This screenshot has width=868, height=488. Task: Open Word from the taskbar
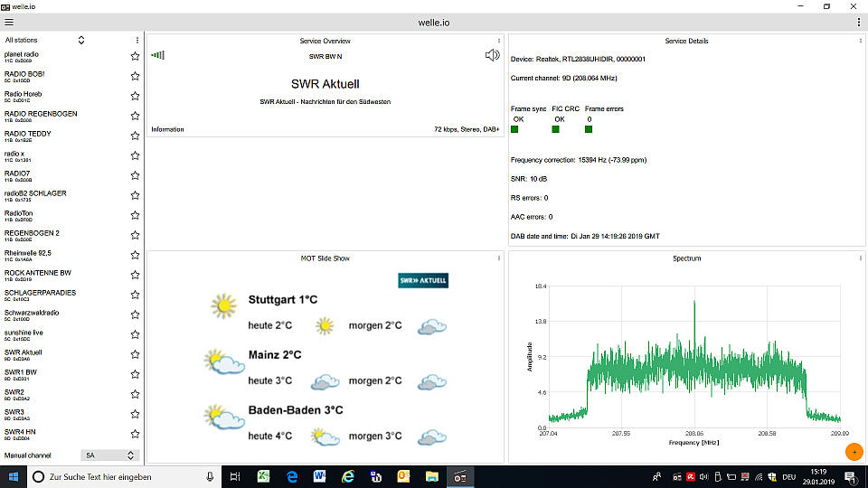(x=319, y=476)
